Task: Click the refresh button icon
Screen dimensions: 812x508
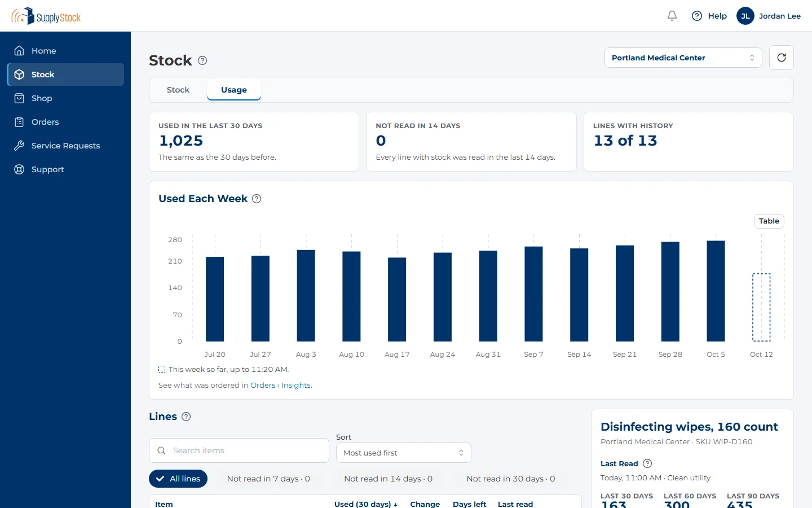Action: pyautogui.click(x=782, y=58)
